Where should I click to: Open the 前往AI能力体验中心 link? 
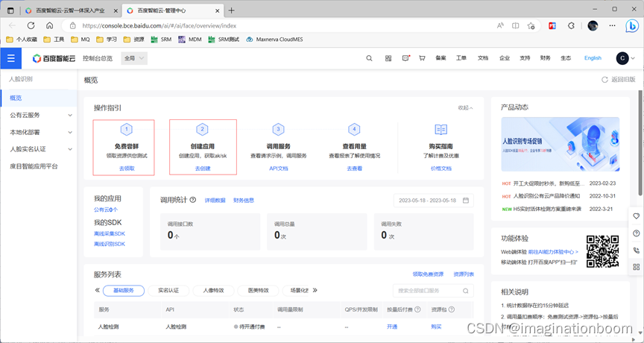[x=553, y=252]
